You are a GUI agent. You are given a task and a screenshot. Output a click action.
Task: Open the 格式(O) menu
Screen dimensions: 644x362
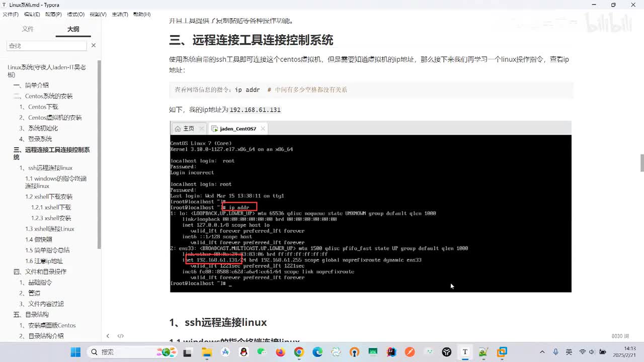[x=76, y=14]
